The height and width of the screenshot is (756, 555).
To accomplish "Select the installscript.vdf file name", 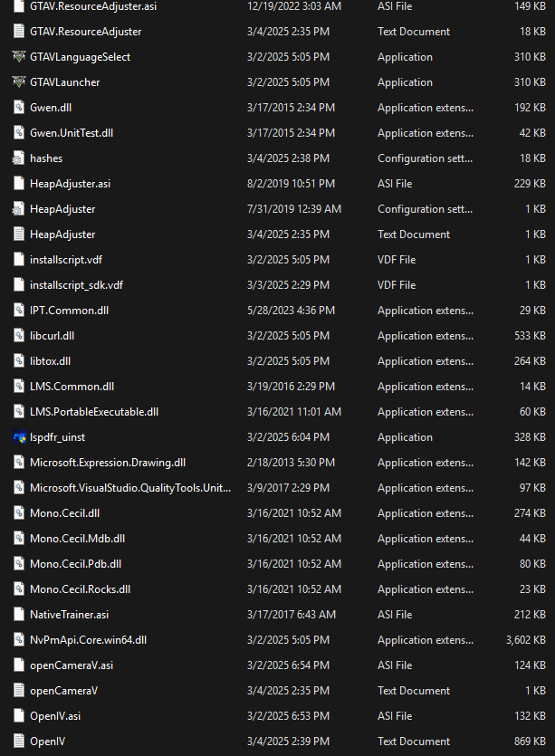I will click(66, 260).
